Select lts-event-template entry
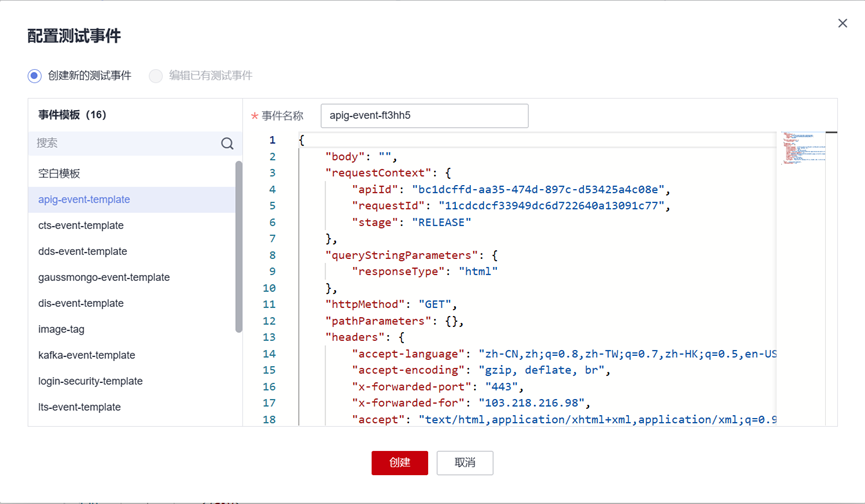The width and height of the screenshot is (865, 504). coord(79,407)
